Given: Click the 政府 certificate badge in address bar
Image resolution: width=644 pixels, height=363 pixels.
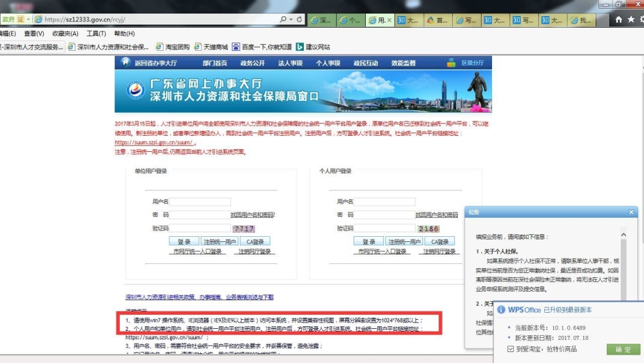Looking at the screenshot, I should tap(13, 19).
